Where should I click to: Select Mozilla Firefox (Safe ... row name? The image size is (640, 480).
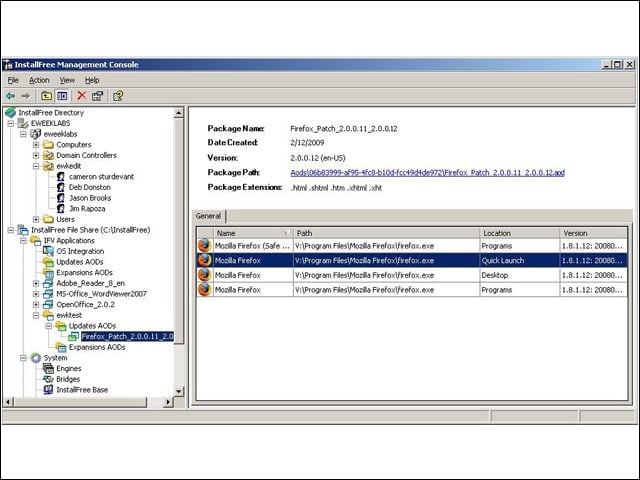click(x=252, y=246)
